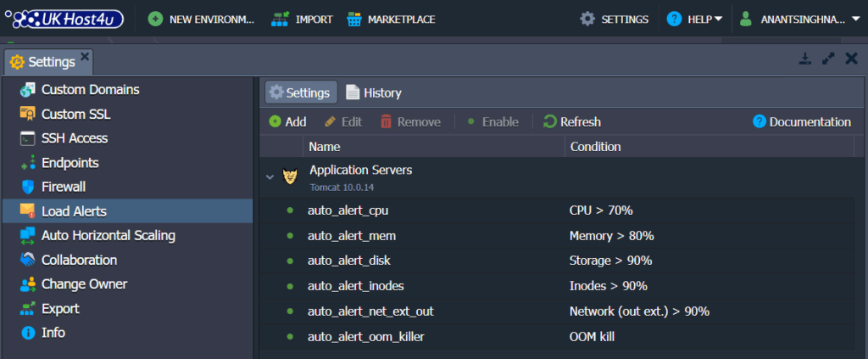868x359 pixels.
Task: Toggle status dot of auto_alert_mem
Action: 290,235
